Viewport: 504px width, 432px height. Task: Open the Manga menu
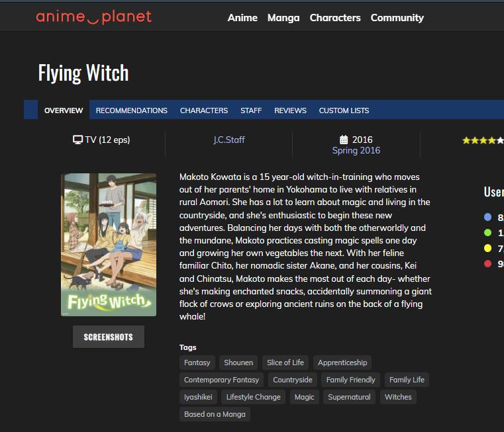coord(283,18)
